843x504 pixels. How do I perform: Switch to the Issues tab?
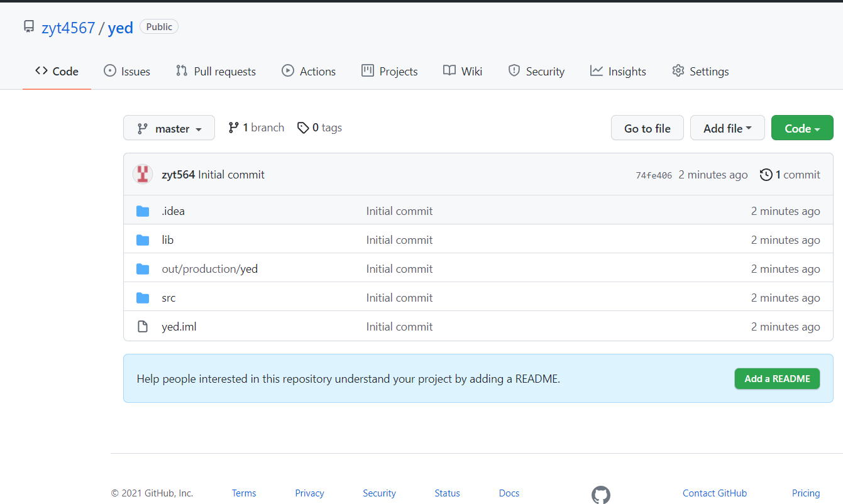(x=127, y=71)
